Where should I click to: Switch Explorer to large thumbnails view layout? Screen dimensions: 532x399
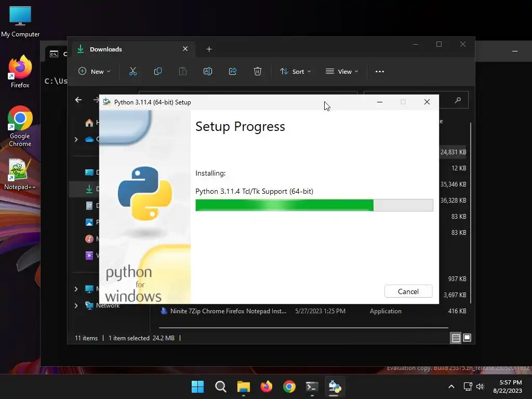(x=467, y=338)
